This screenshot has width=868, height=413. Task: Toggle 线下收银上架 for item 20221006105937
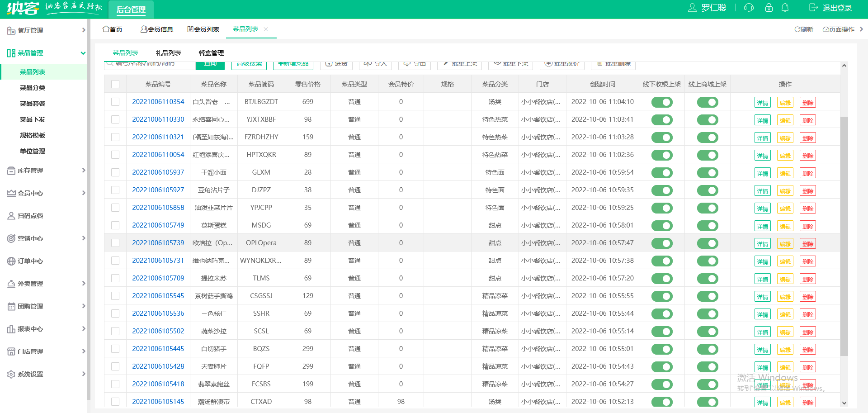(x=662, y=173)
